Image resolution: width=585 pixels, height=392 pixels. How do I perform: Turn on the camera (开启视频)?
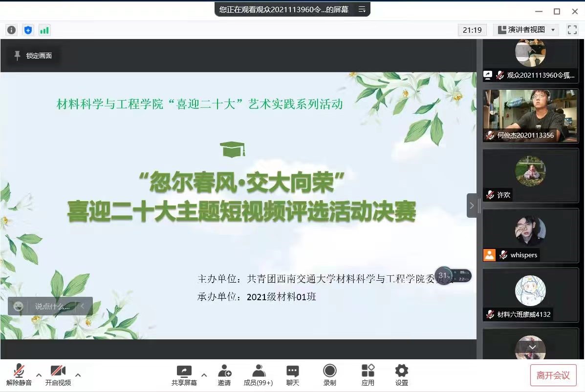click(58, 375)
